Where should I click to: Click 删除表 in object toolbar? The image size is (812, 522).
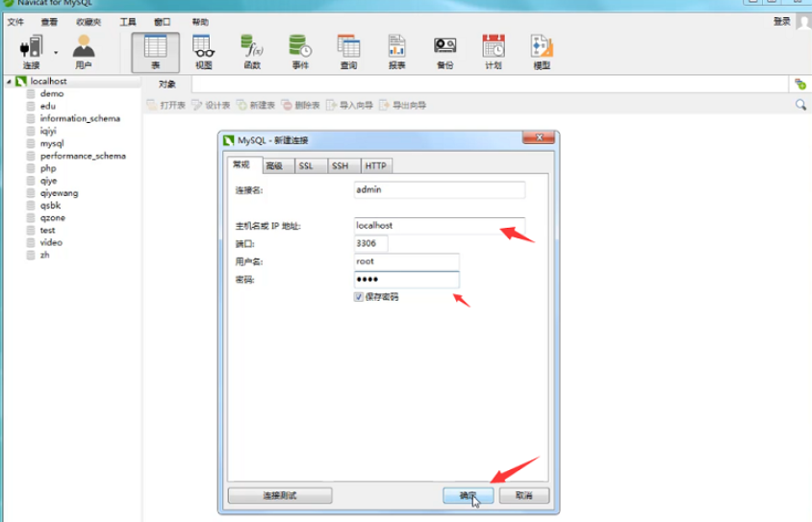pos(301,105)
